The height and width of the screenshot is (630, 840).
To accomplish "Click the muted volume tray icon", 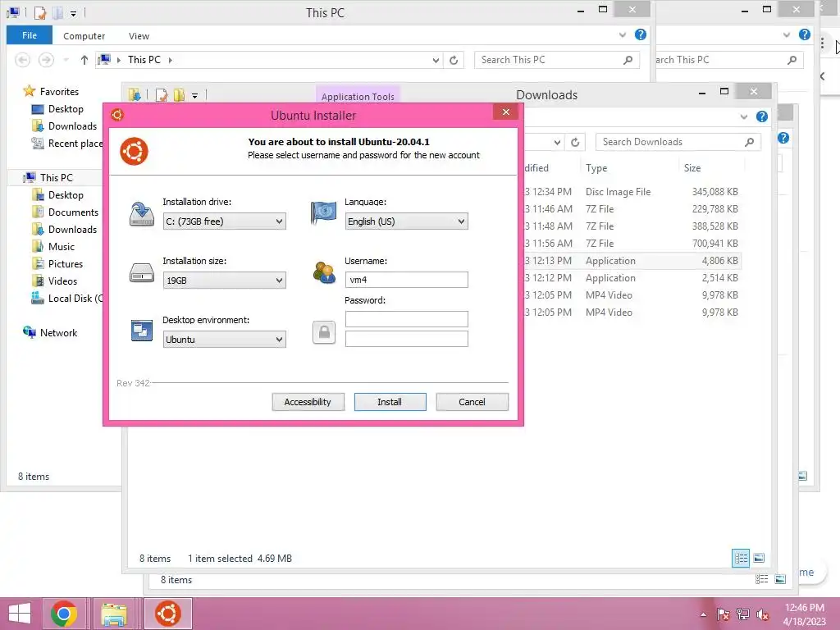I will (763, 614).
